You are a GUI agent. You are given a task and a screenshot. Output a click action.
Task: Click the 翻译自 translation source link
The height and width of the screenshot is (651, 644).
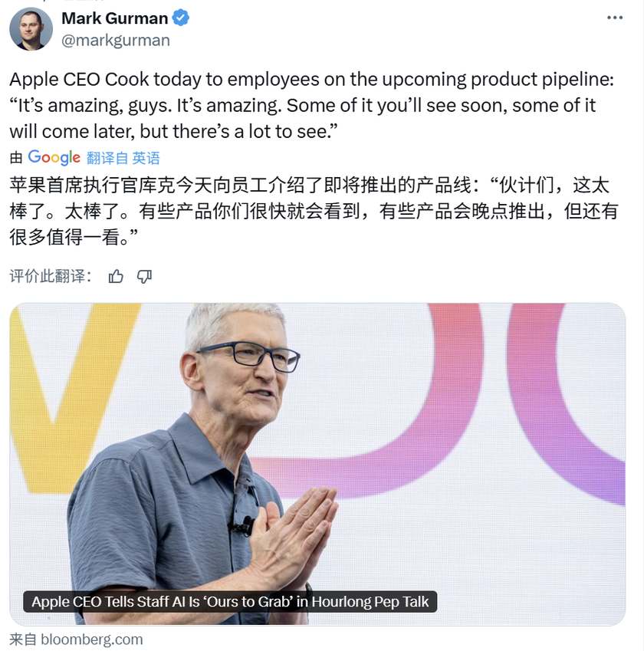click(x=107, y=158)
